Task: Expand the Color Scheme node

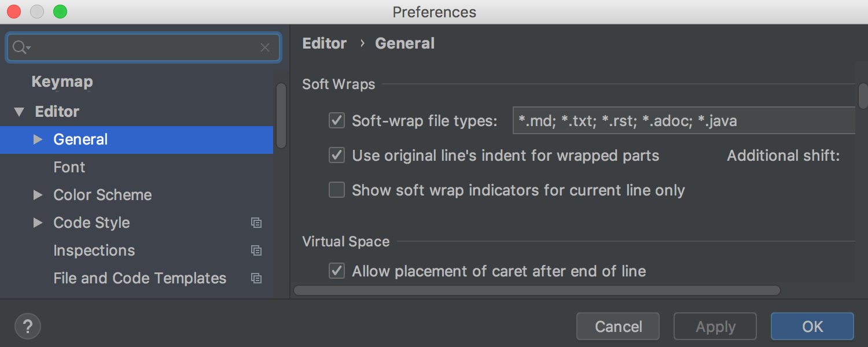Action: coord(38,195)
